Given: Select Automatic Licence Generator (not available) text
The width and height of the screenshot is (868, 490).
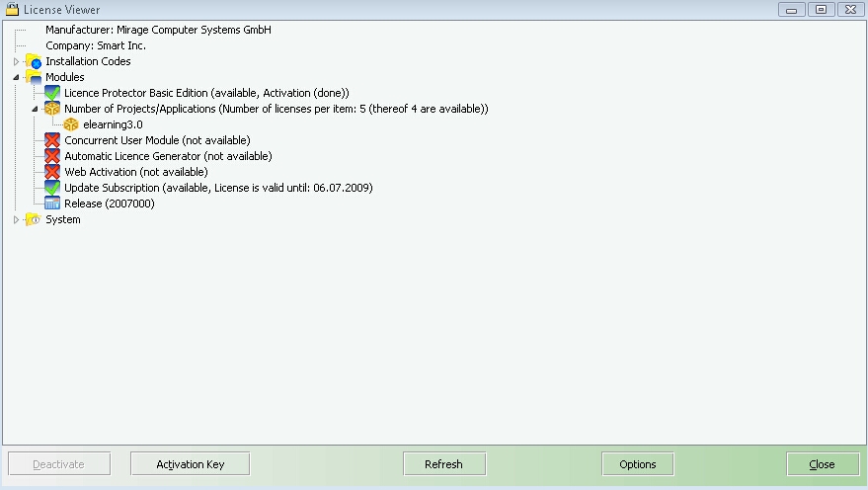Looking at the screenshot, I should [168, 156].
